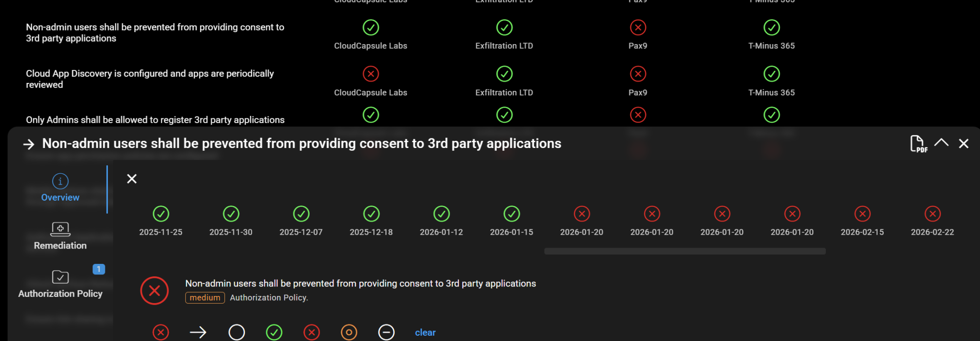Image resolution: width=980 pixels, height=341 pixels.
Task: Click CloudCapsule Labs failed icon for Cloud App Discovery
Action: point(371,74)
